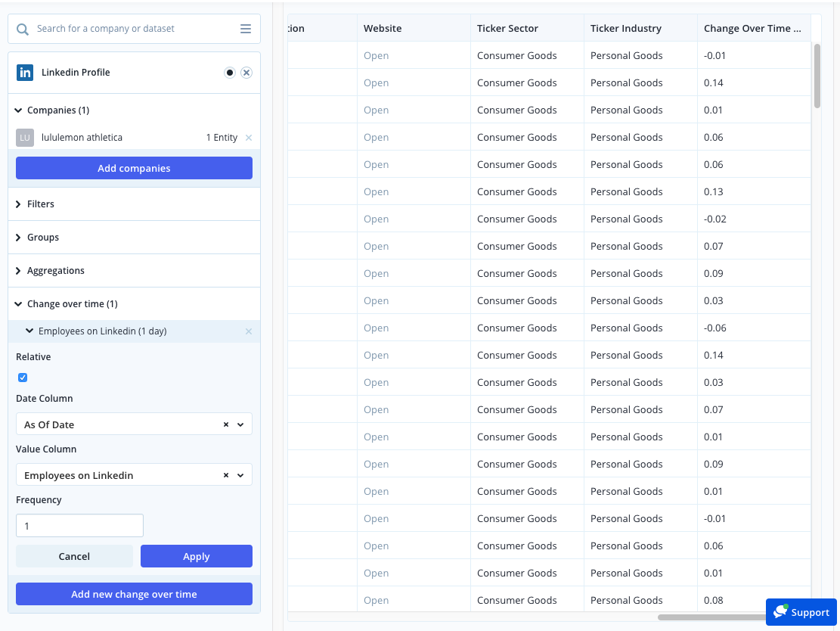Open Website link in row with 0.13

[x=376, y=191]
